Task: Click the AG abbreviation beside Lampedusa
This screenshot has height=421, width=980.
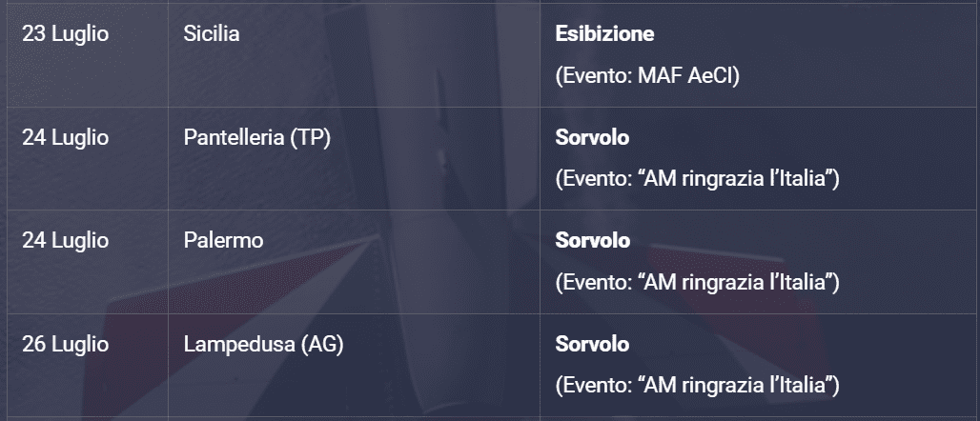Action: coord(321,344)
